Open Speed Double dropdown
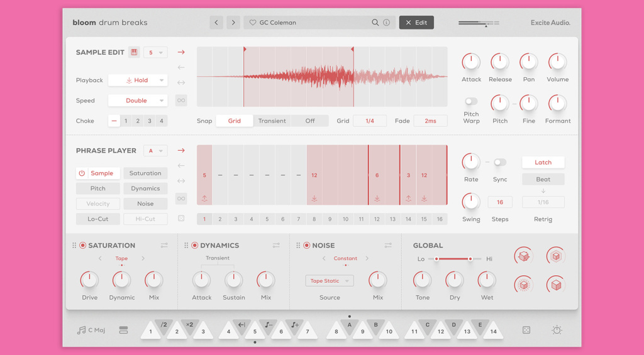 [138, 101]
